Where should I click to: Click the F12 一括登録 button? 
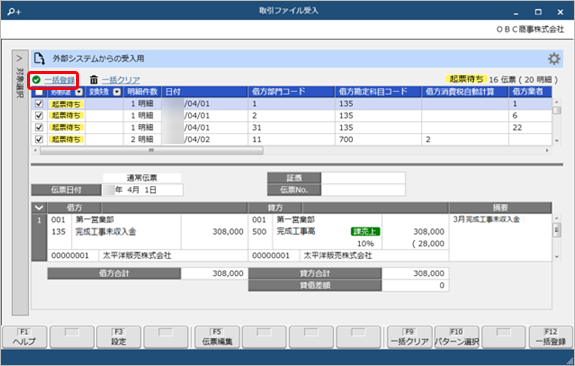pyautogui.click(x=550, y=337)
